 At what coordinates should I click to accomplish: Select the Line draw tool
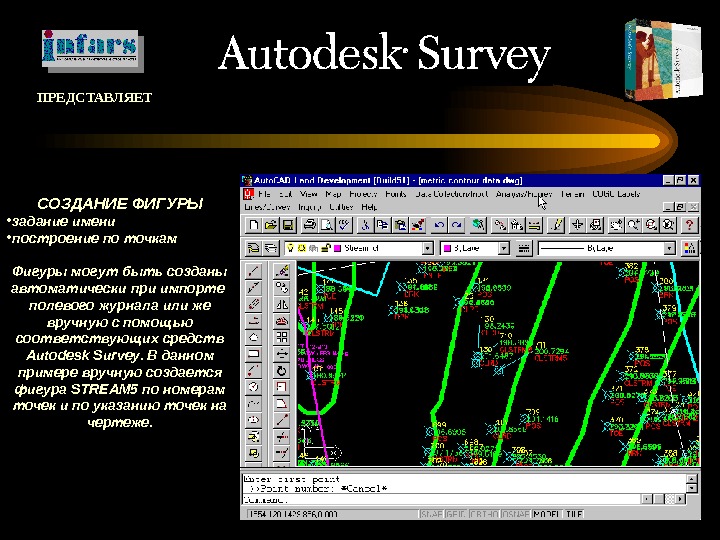click(x=253, y=271)
